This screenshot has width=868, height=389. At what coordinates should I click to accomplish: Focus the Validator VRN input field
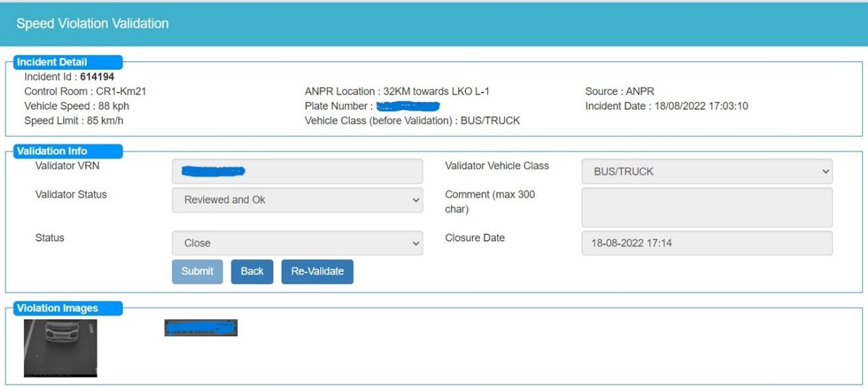click(297, 171)
